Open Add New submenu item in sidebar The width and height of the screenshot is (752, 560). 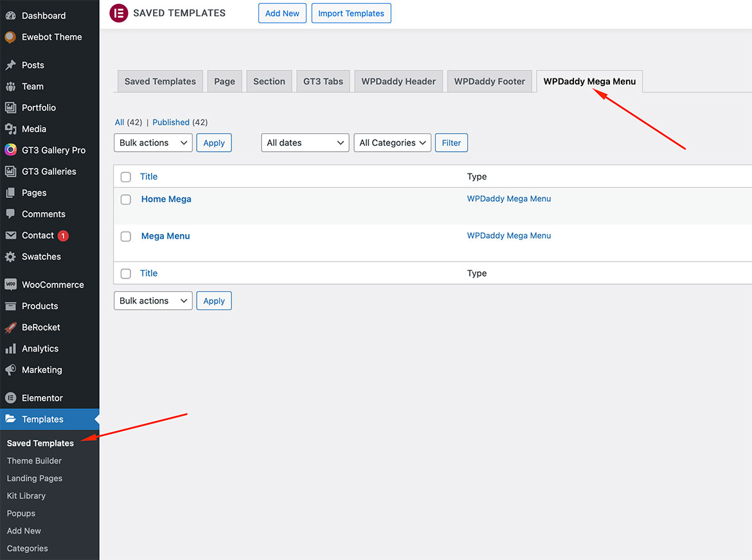point(24,530)
